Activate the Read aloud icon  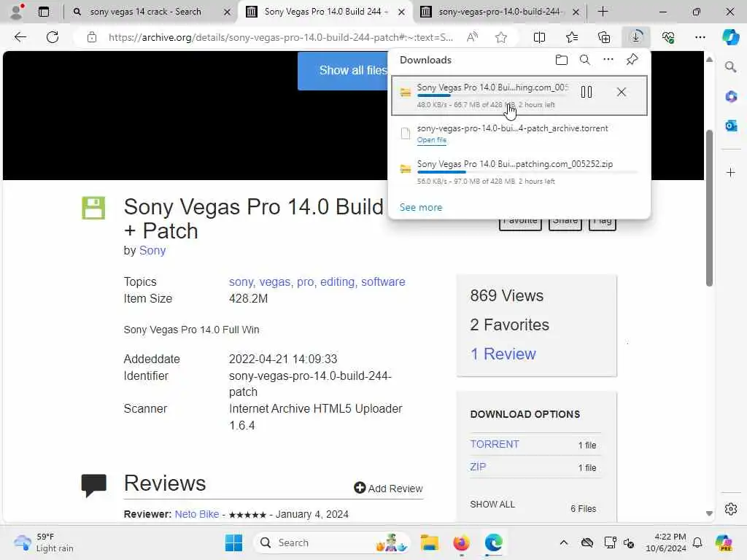(472, 37)
